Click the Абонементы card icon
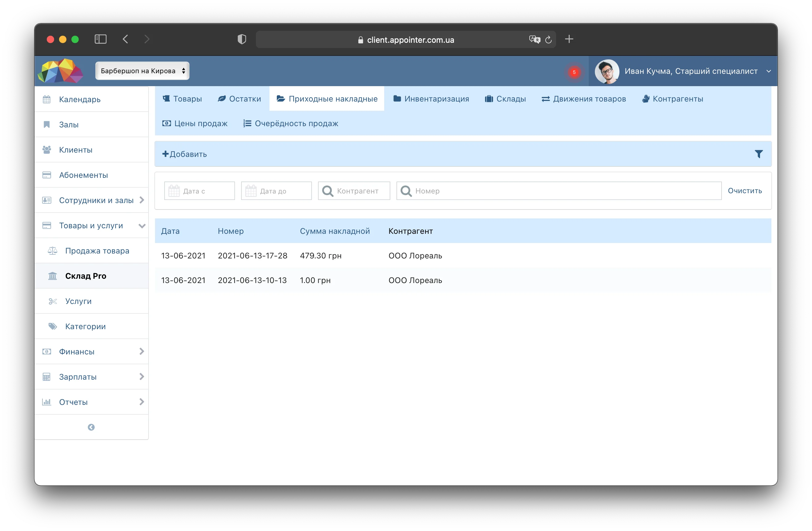812x531 pixels. pyautogui.click(x=47, y=175)
